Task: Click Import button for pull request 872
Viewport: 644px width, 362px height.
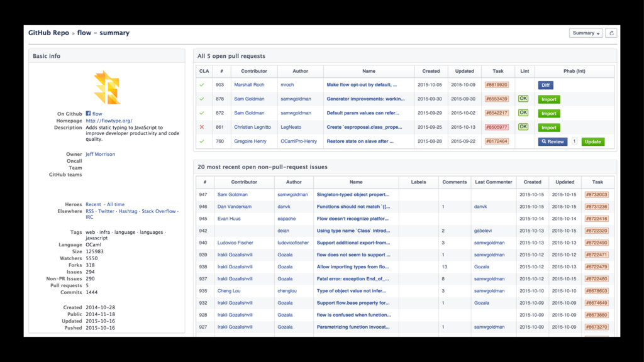Action: pos(548,113)
